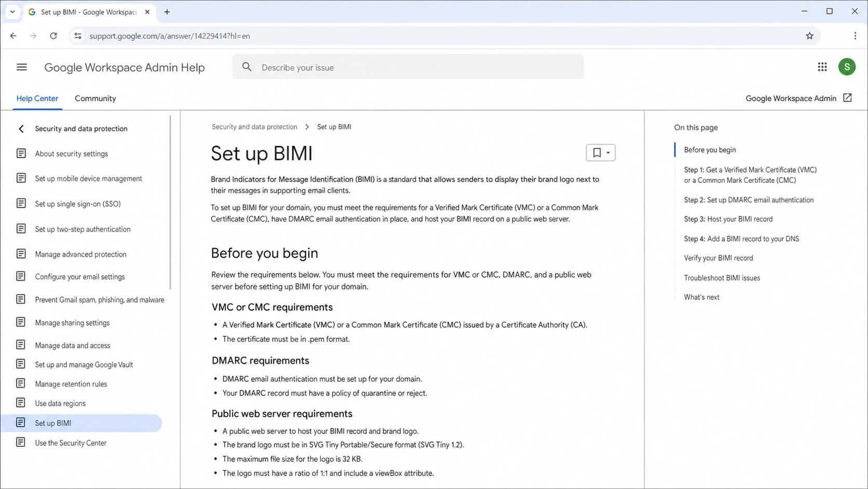This screenshot has height=489, width=868.
Task: Click Google Workspace Admin link
Action: [x=791, y=98]
